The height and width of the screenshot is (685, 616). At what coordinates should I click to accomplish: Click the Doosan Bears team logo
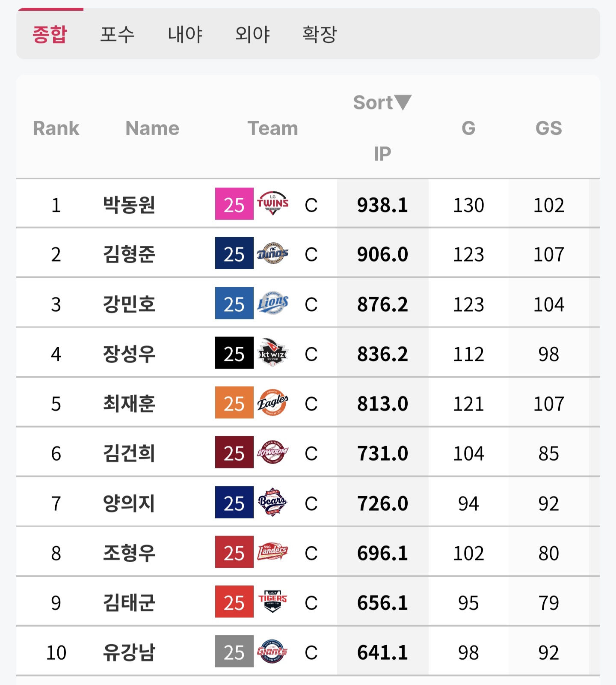coord(272,503)
